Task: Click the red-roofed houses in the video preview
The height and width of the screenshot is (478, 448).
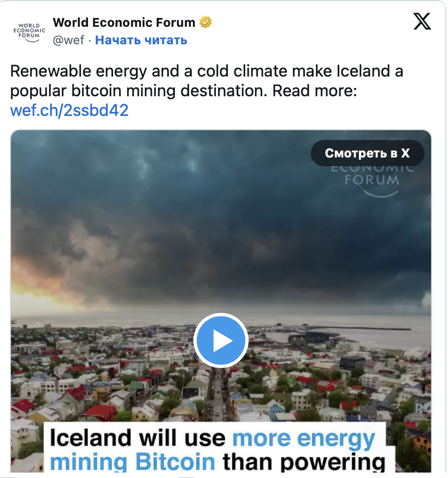Action: (x=98, y=411)
